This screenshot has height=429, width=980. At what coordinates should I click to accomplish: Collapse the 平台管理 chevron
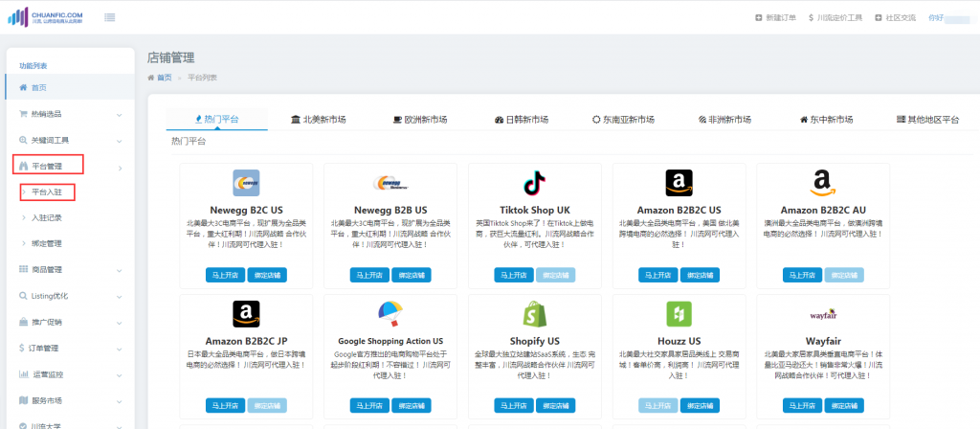click(120, 168)
